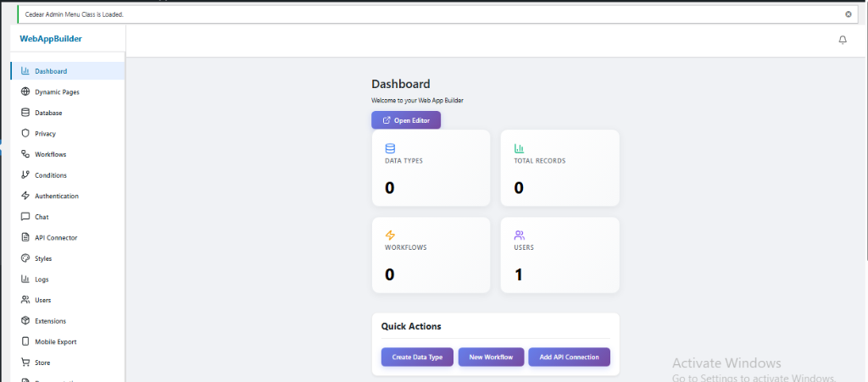This screenshot has height=382, width=868.
Task: Open Chat from the sidebar
Action: (x=67, y=217)
